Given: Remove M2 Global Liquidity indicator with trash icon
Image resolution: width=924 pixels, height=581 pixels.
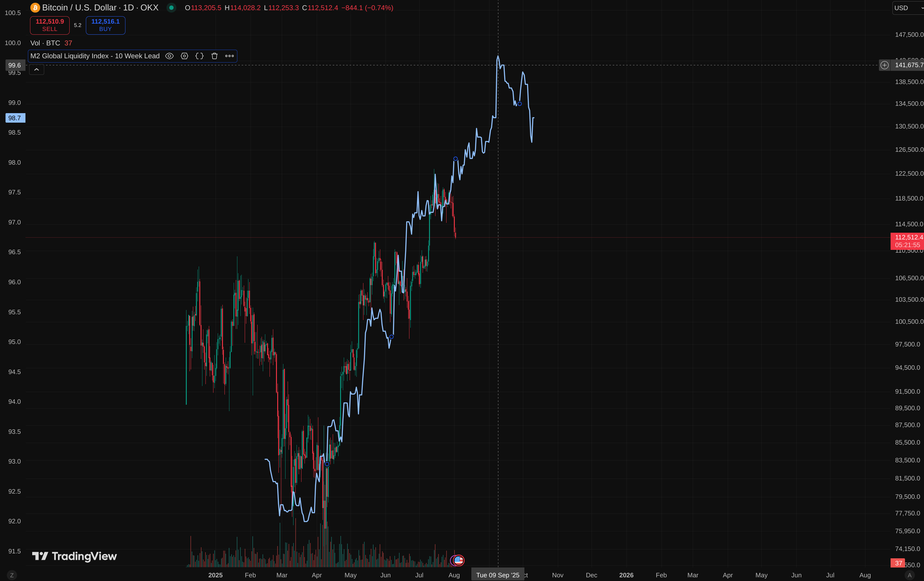Looking at the screenshot, I should (x=214, y=56).
